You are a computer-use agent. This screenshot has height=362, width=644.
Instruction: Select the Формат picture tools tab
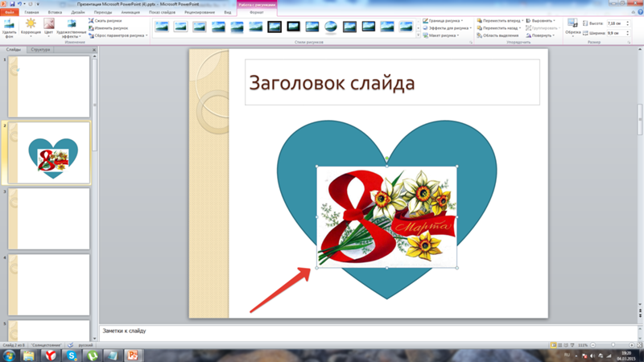pyautogui.click(x=257, y=12)
